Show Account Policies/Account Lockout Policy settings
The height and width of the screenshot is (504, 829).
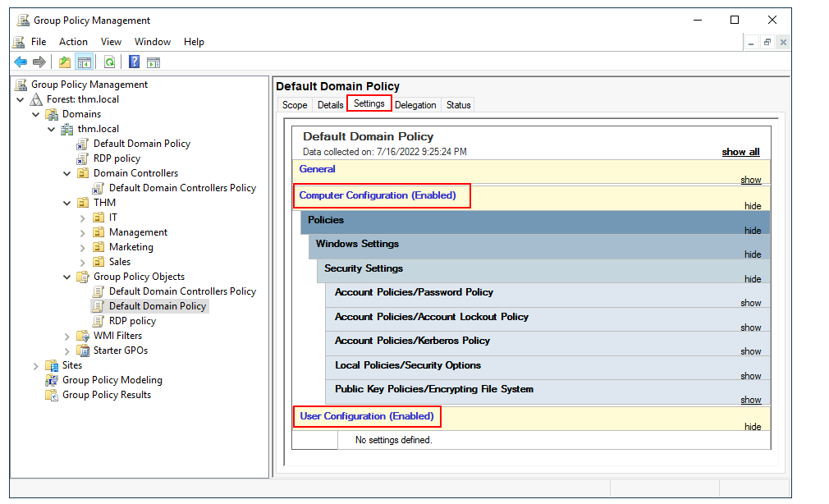pyautogui.click(x=751, y=328)
